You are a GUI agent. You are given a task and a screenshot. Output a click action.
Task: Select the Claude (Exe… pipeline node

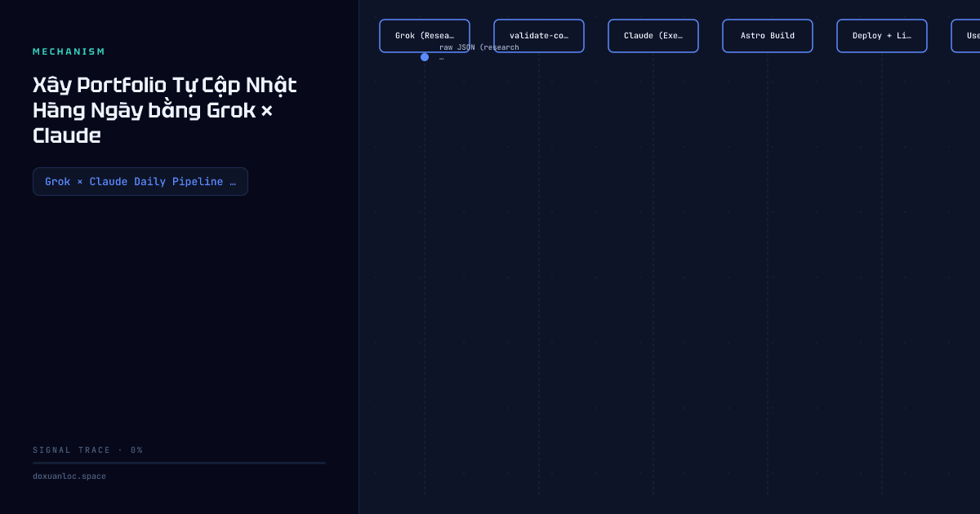click(x=653, y=36)
